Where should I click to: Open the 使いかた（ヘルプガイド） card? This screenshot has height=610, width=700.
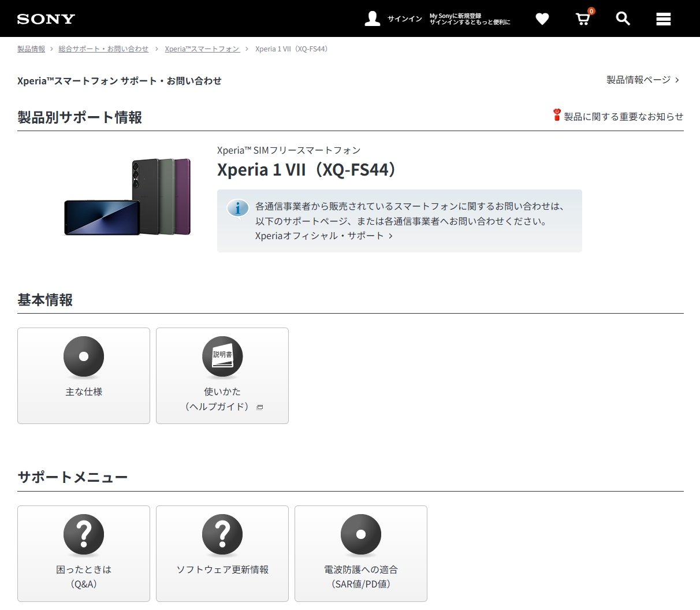(222, 376)
